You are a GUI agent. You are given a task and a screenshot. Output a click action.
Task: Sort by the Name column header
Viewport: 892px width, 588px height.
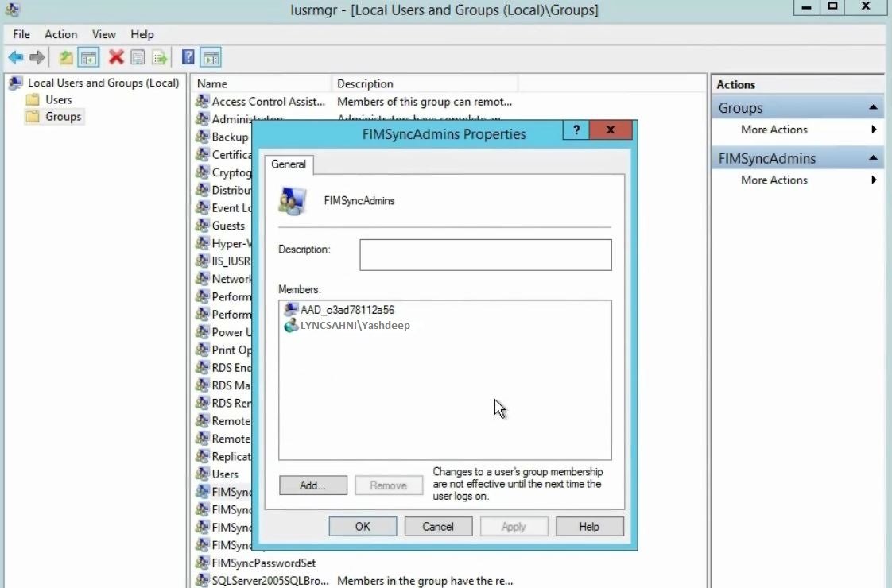point(261,83)
